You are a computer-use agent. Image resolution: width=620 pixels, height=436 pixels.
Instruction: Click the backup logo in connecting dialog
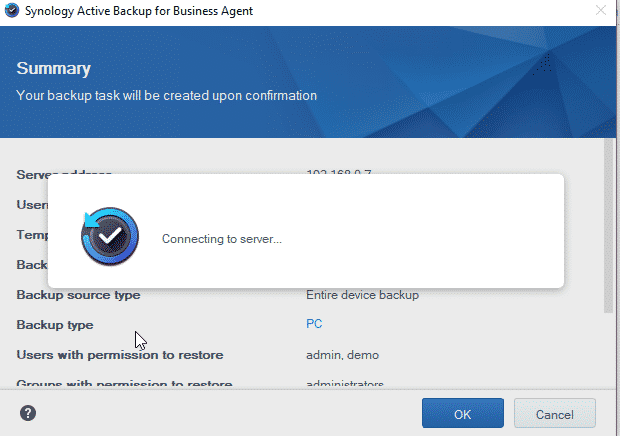click(x=110, y=236)
